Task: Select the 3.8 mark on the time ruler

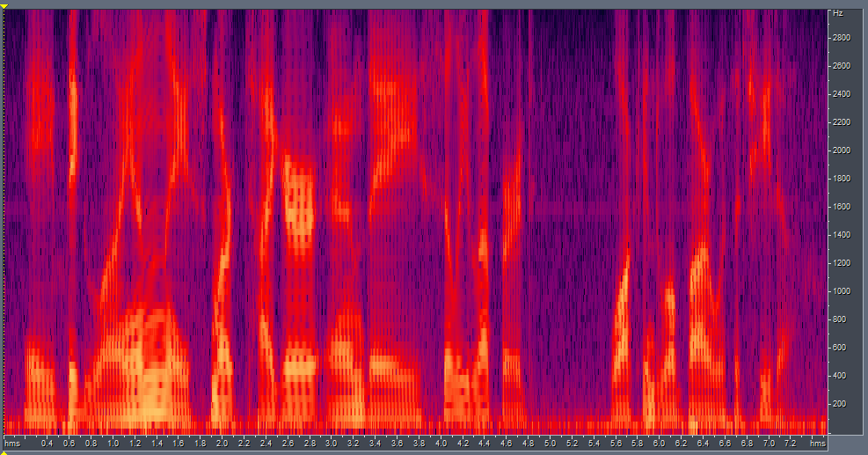Action: (419, 444)
